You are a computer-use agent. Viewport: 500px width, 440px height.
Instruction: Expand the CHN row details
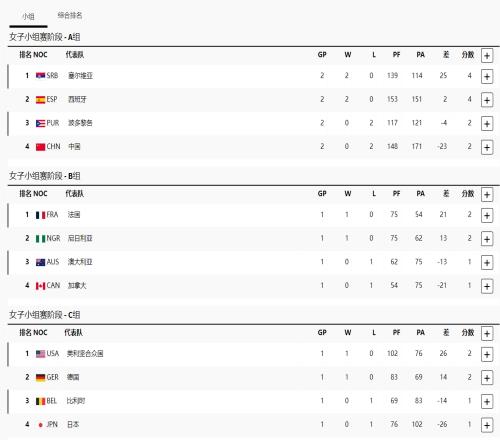487,147
